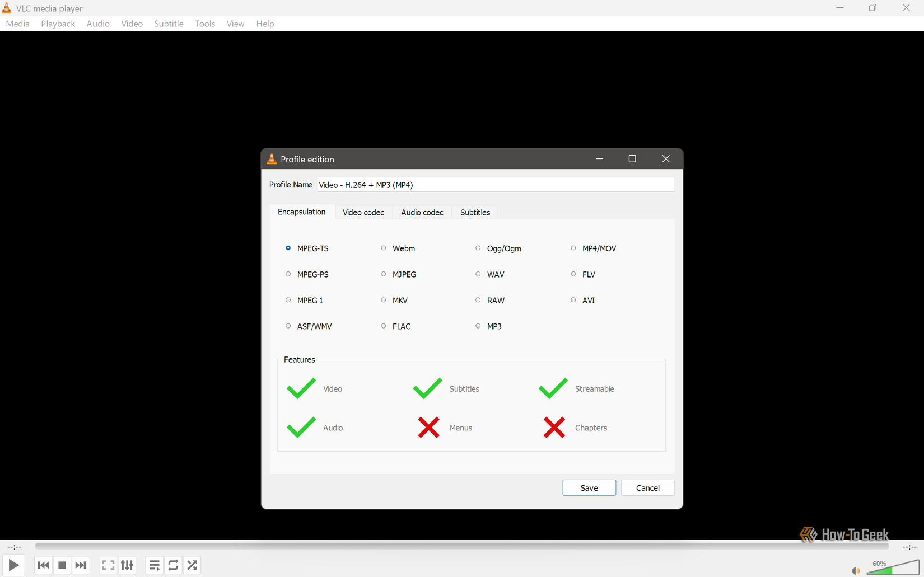Open the Audio codec tab
Screen dimensions: 924x577
pyautogui.click(x=422, y=213)
